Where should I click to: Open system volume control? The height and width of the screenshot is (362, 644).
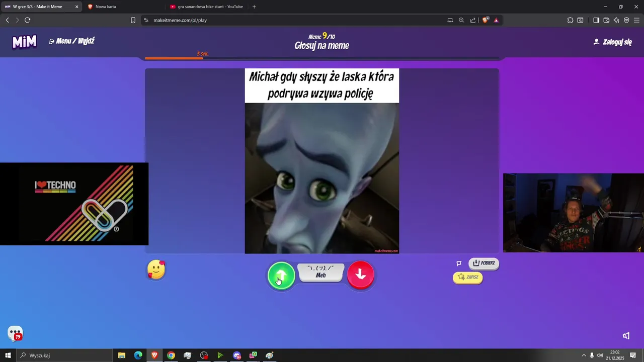[x=600, y=355]
